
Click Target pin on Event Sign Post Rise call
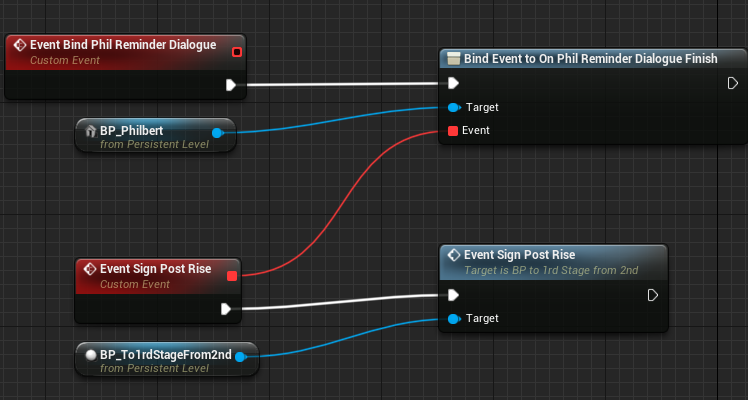click(x=454, y=318)
